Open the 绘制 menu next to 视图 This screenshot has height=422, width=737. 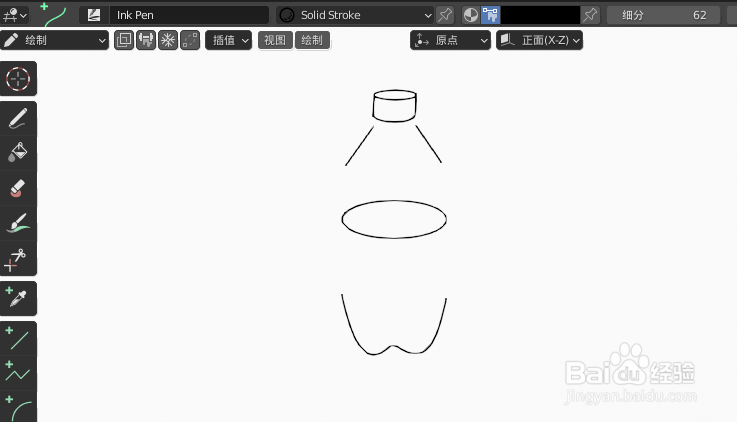(x=312, y=40)
